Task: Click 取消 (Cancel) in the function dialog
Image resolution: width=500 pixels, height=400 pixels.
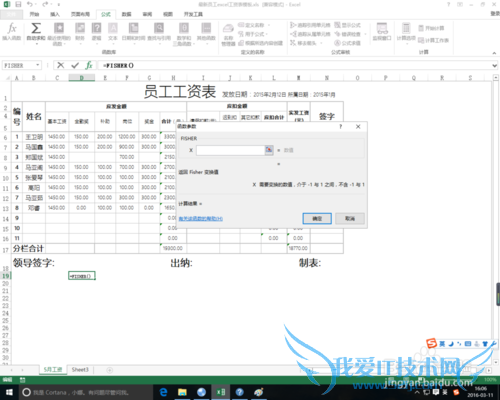Action: coord(350,219)
